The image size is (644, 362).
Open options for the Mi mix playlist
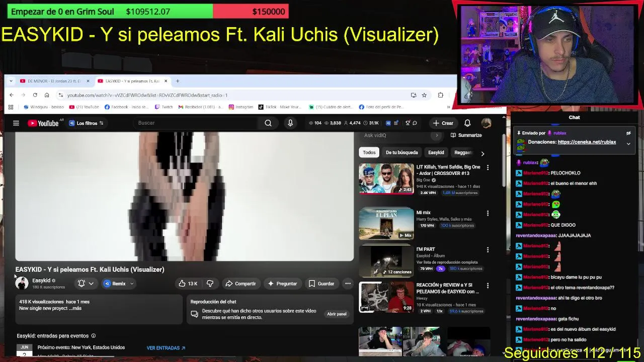(x=488, y=213)
